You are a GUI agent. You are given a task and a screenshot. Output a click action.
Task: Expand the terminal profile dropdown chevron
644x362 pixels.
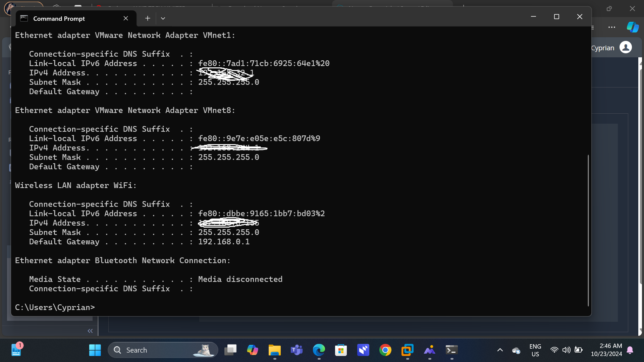tap(163, 18)
